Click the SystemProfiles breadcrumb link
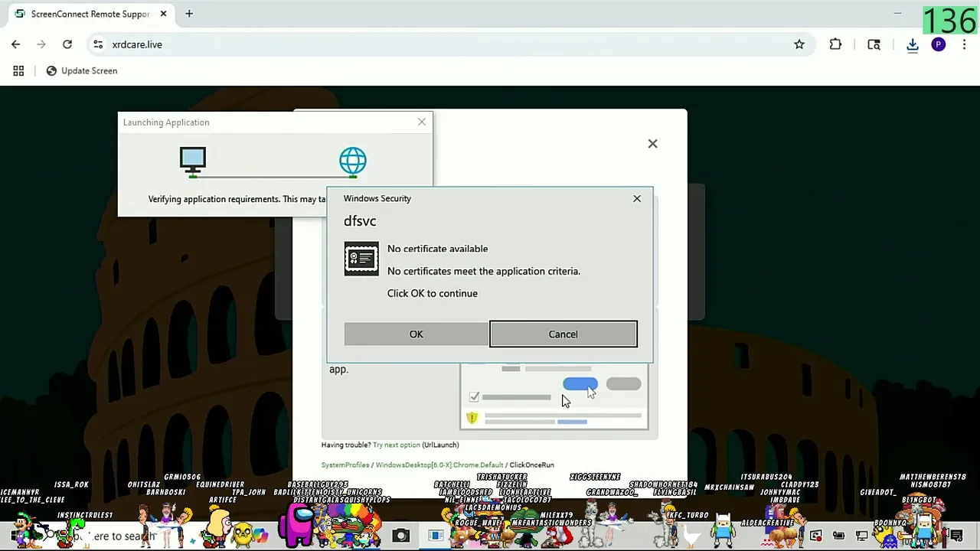980x551 pixels. point(345,465)
